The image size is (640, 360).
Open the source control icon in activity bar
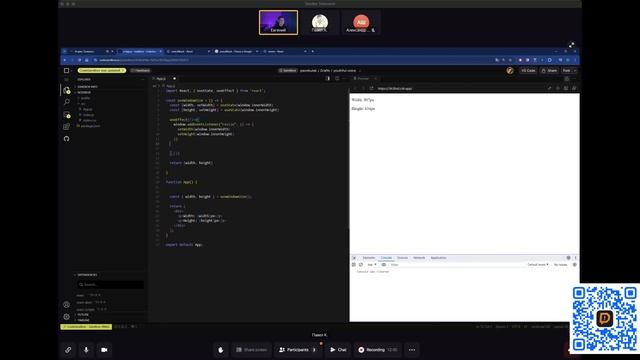pyautogui.click(x=67, y=115)
